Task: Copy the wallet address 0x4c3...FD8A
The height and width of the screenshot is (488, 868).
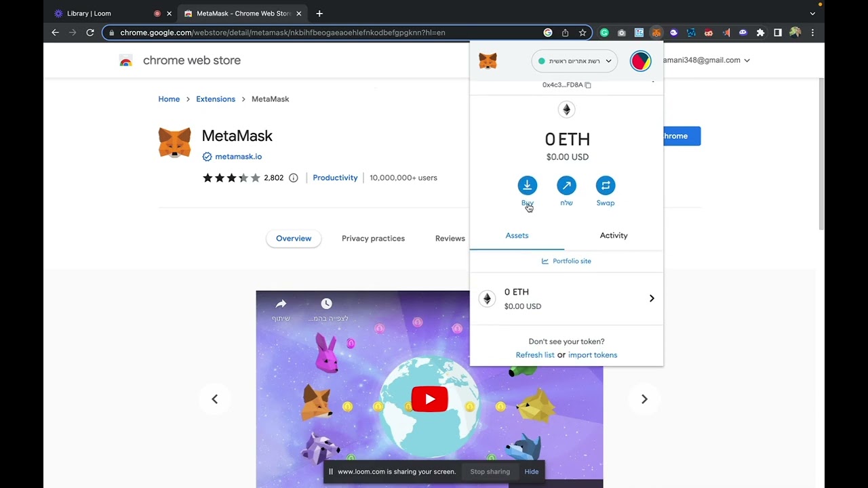Action: tap(566, 85)
